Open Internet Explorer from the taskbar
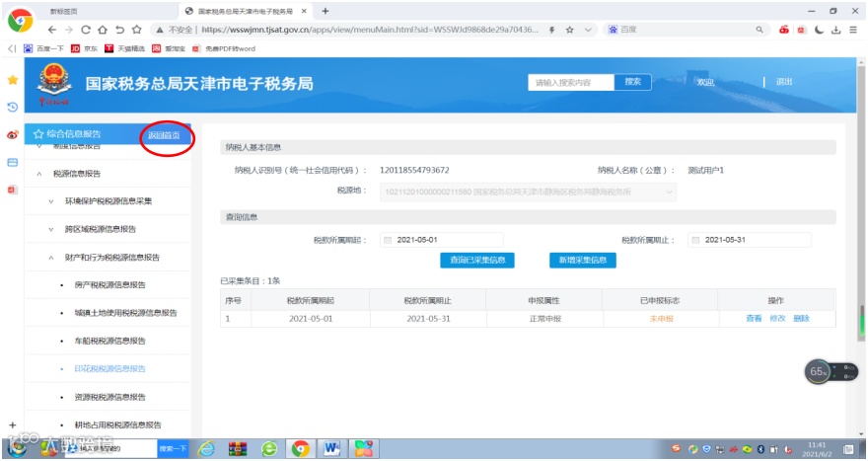The height and width of the screenshot is (461, 868). coord(206,448)
